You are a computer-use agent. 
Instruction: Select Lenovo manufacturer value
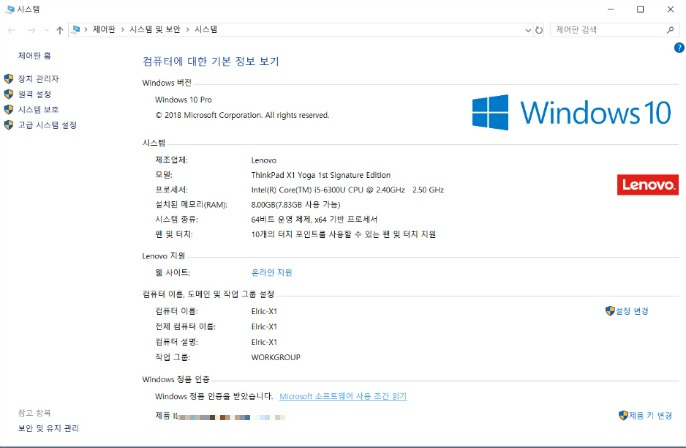pos(263,161)
